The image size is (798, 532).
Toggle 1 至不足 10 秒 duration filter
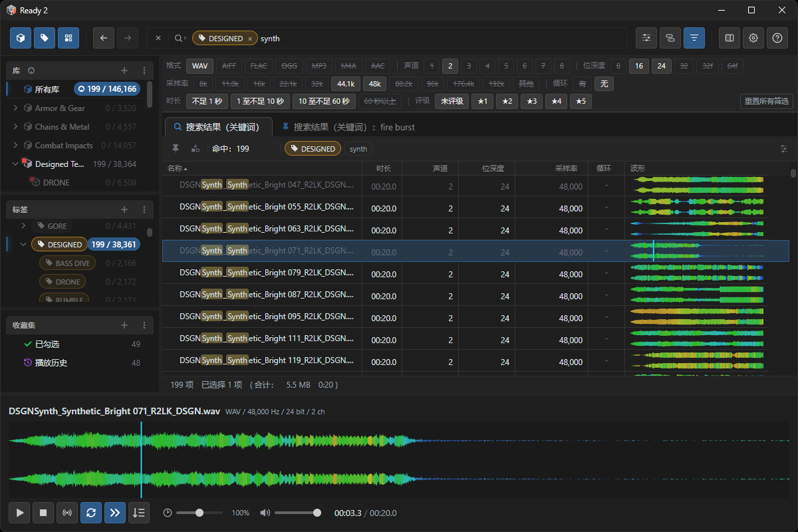261,102
